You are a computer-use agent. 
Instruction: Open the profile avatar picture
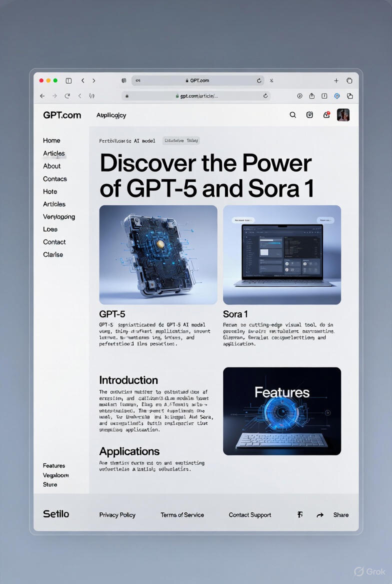(343, 114)
